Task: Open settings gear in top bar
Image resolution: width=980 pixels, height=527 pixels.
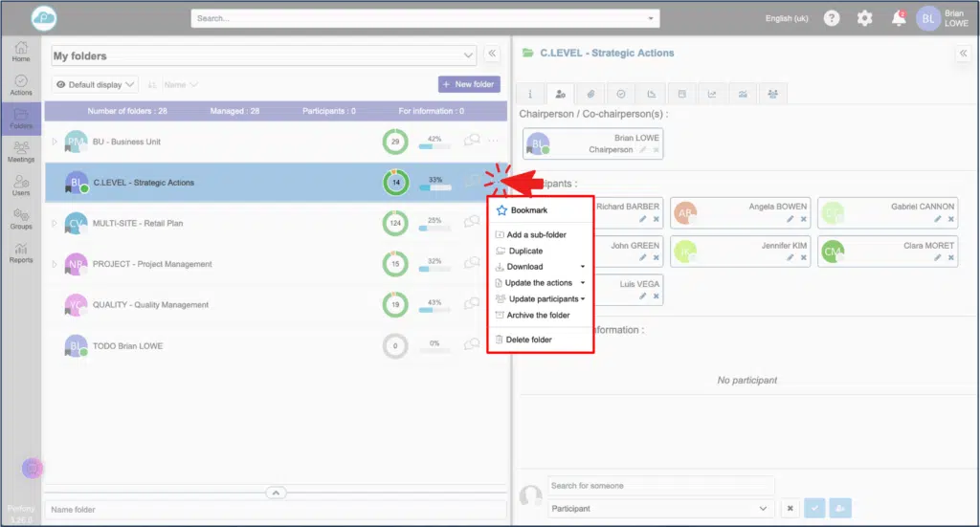Action: click(864, 18)
